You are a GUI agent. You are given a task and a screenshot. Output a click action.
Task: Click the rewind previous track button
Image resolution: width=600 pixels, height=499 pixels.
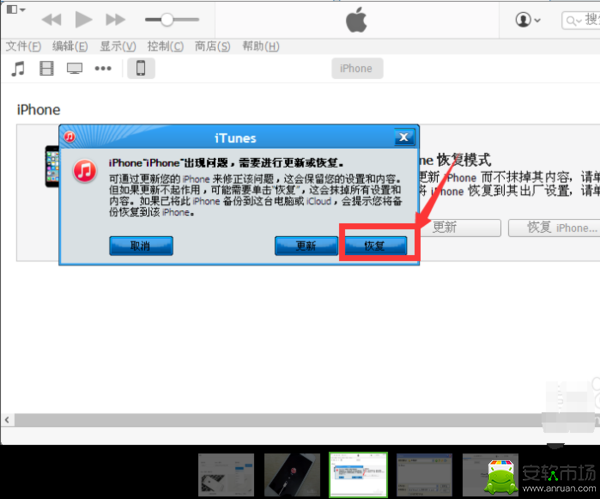(52, 20)
